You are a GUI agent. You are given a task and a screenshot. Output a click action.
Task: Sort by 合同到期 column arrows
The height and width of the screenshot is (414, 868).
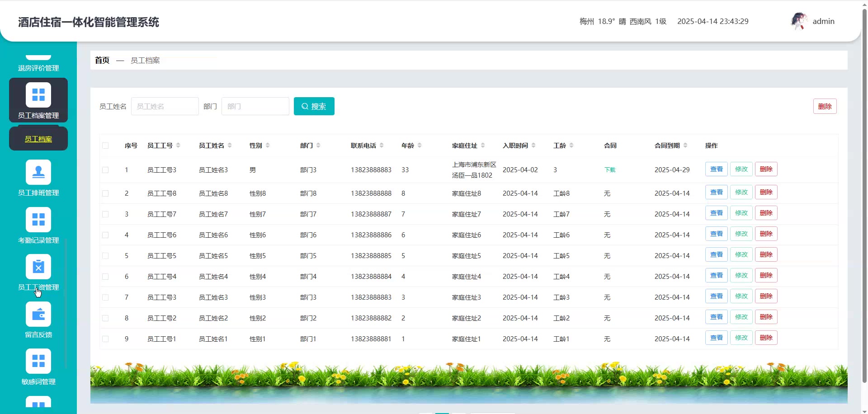[685, 146]
